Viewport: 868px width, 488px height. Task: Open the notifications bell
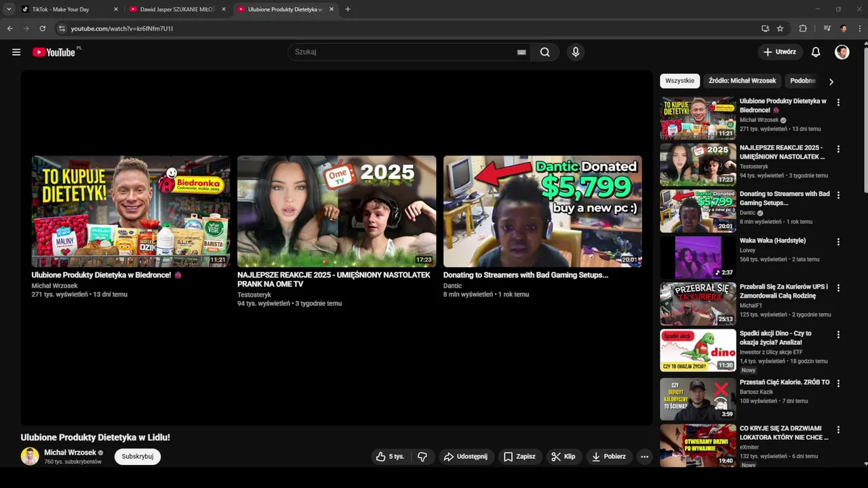point(816,52)
